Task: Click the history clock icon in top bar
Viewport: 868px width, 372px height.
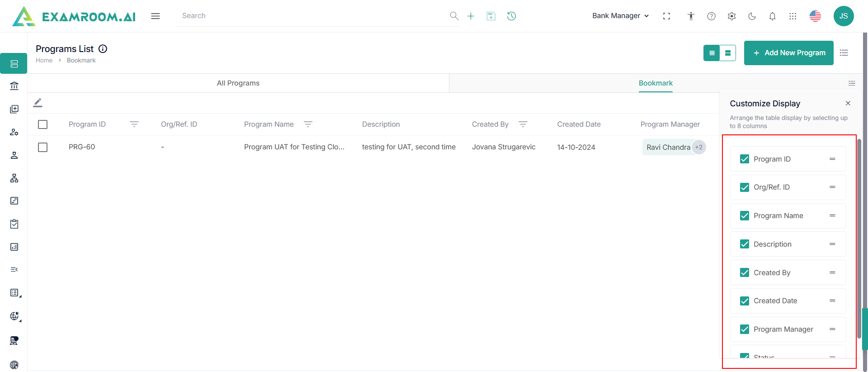Action: click(x=511, y=16)
